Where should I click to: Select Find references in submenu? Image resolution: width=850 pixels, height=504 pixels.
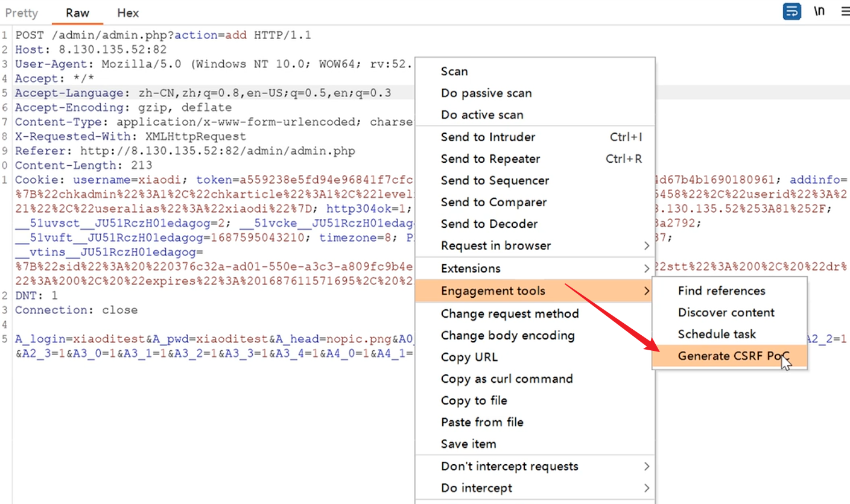(x=722, y=291)
